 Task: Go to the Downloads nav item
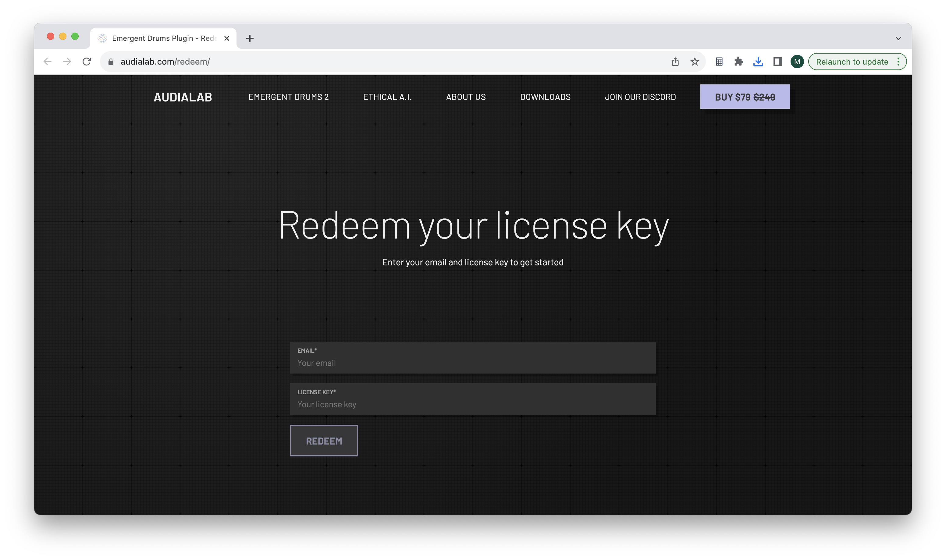pos(545,97)
